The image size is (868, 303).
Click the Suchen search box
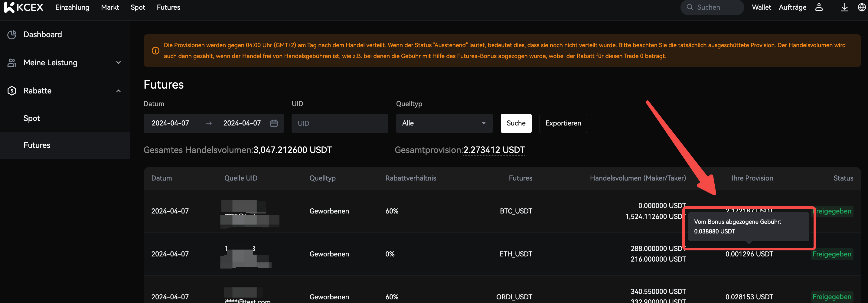pos(712,7)
